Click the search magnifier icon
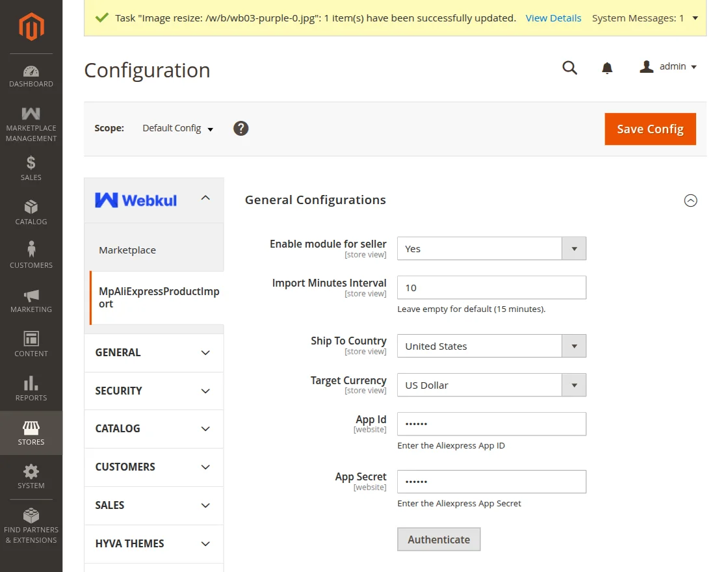This screenshot has height=572, width=728. tap(569, 67)
